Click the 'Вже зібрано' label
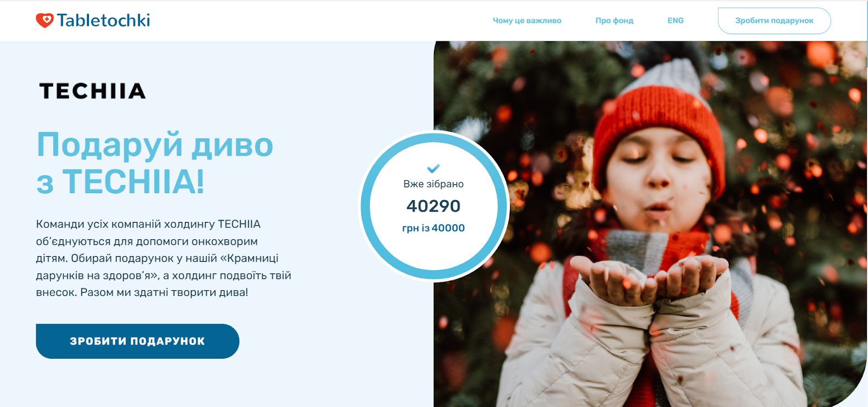This screenshot has width=868, height=407. (433, 184)
